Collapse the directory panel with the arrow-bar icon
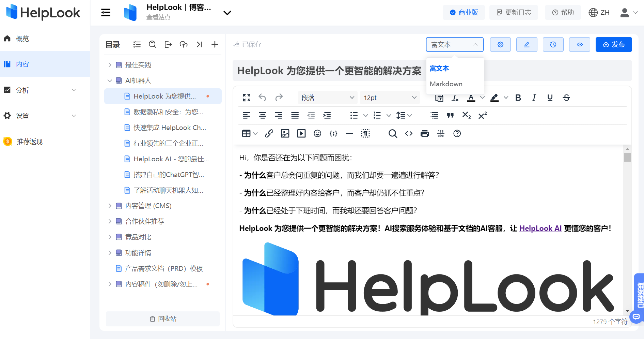 tap(200, 44)
